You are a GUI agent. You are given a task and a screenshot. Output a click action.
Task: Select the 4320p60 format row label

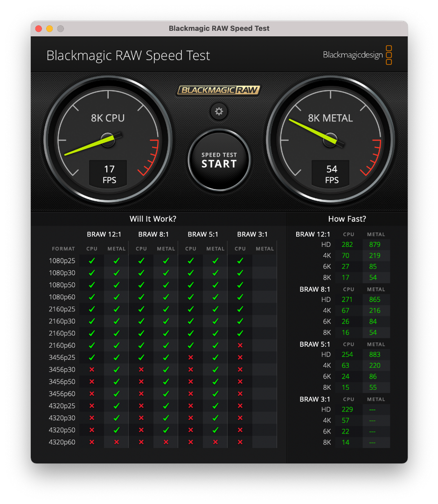62,442
